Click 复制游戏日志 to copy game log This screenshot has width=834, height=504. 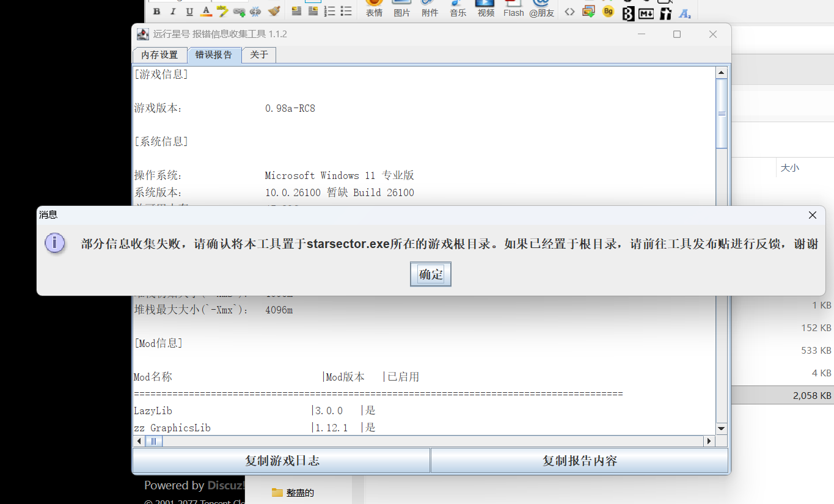coord(281,459)
